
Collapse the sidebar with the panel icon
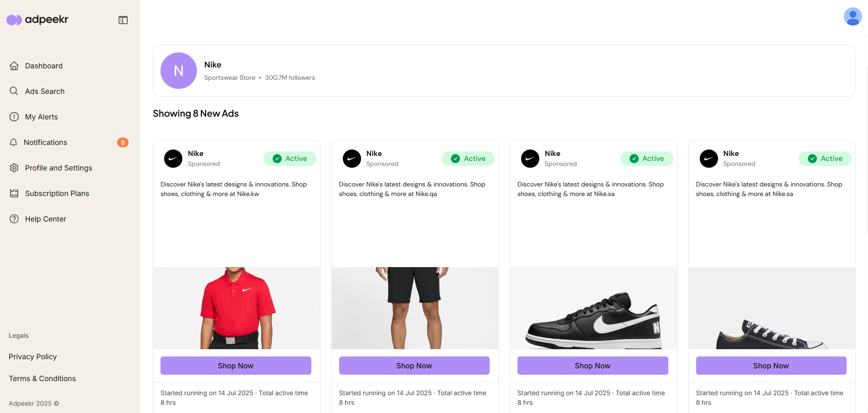coord(123,20)
